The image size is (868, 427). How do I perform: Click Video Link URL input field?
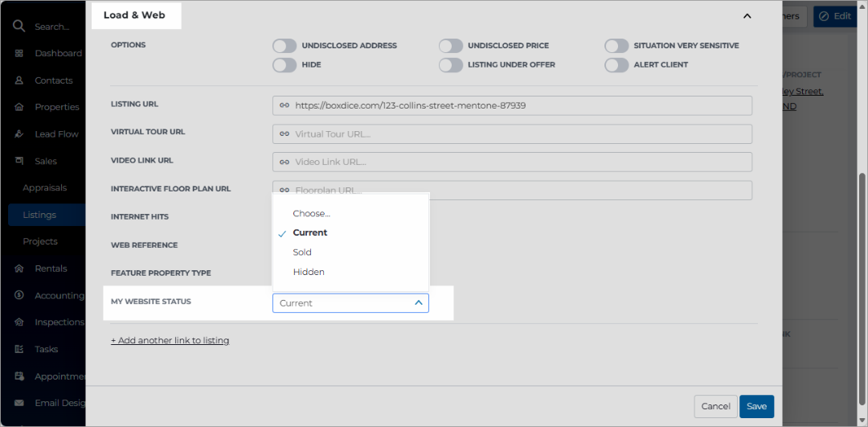[x=512, y=162]
